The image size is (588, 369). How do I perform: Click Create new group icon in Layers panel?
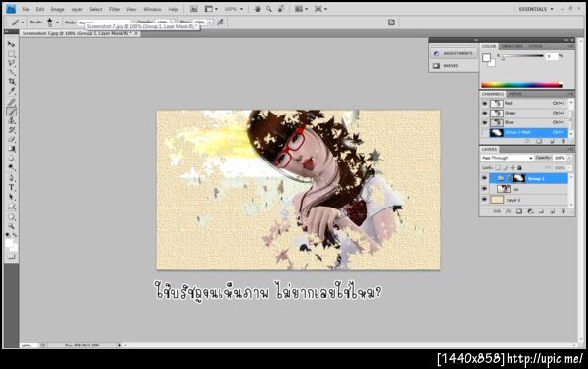pos(541,211)
